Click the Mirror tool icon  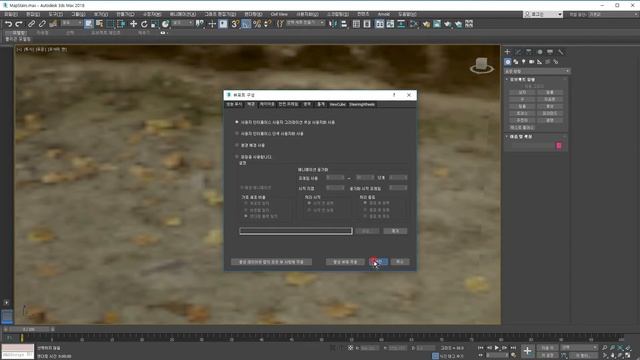[333, 24]
